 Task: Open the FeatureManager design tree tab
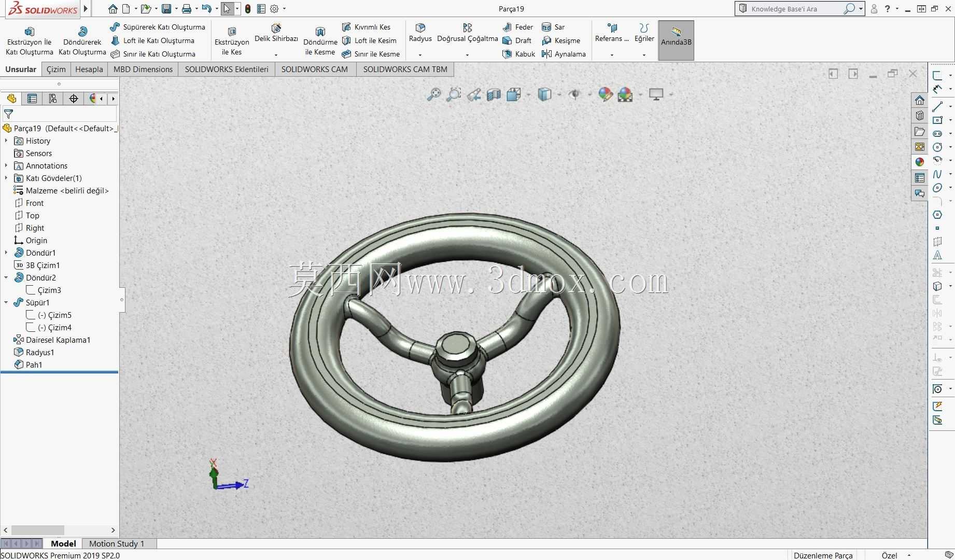click(x=11, y=99)
